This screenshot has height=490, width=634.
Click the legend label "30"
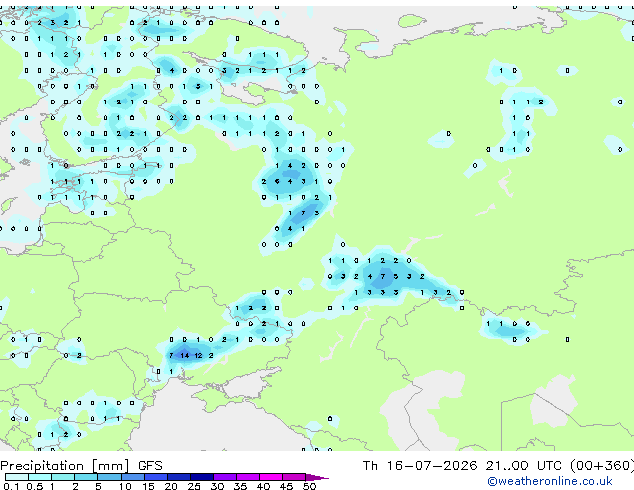pyautogui.click(x=217, y=486)
